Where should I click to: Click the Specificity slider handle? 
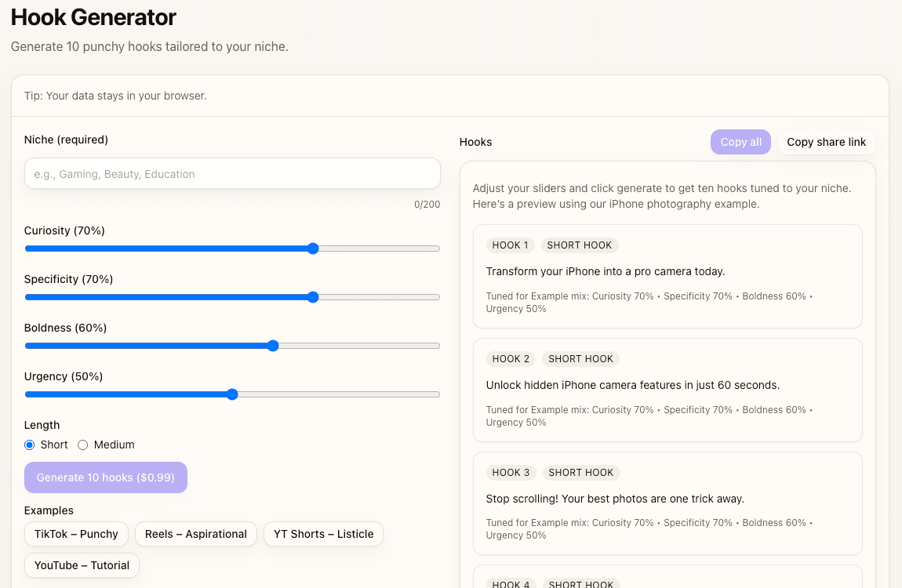pyautogui.click(x=313, y=297)
